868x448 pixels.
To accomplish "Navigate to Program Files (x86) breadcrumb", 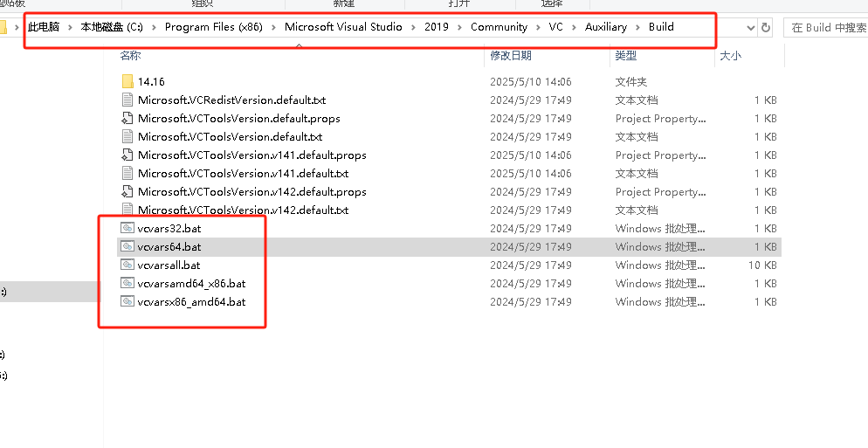I will click(214, 27).
